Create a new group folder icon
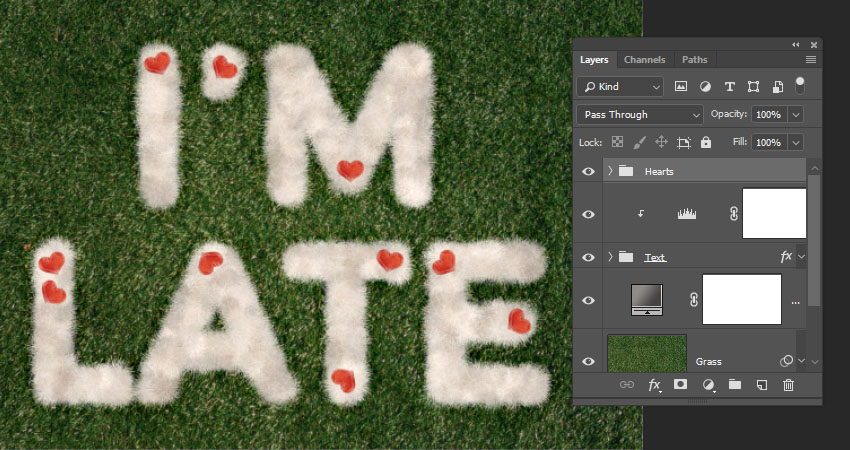This screenshot has width=850, height=450. click(x=735, y=384)
